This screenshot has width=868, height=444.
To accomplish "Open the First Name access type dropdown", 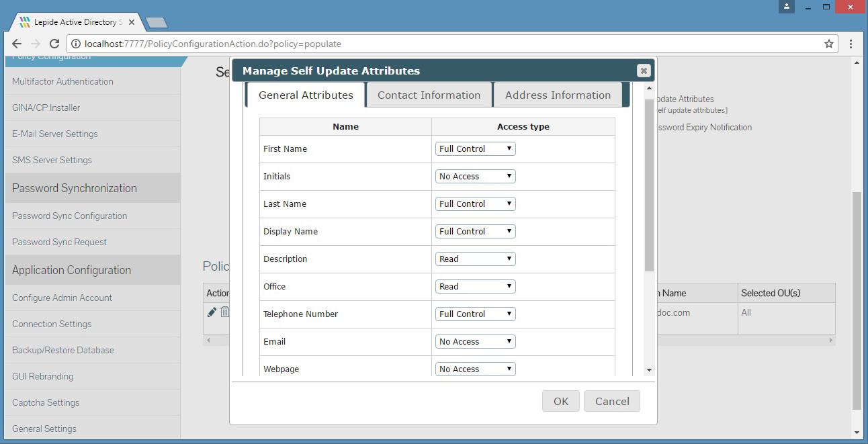I will (x=475, y=148).
